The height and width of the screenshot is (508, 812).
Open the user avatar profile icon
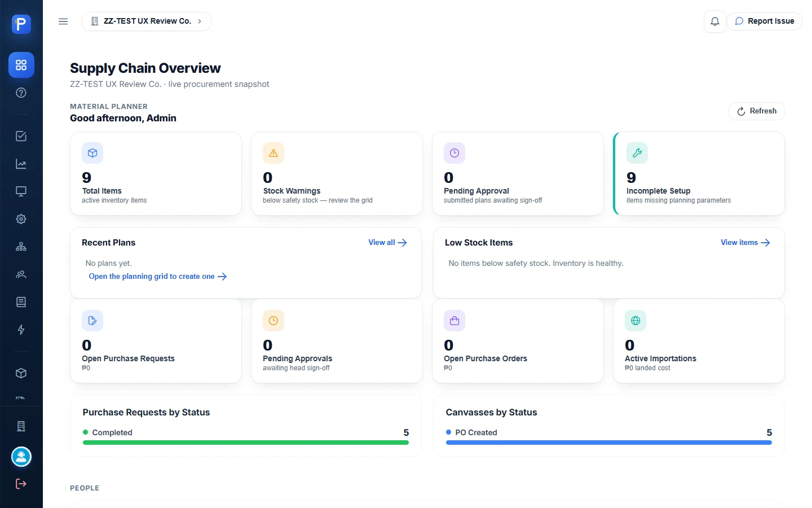[x=21, y=457]
